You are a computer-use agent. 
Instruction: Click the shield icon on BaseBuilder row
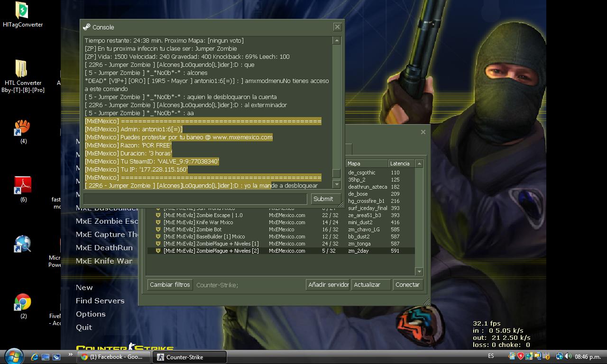coord(158,237)
